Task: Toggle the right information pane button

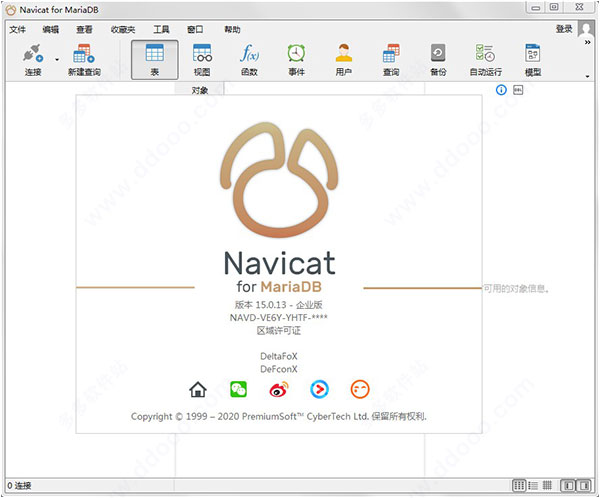Action: click(x=584, y=485)
